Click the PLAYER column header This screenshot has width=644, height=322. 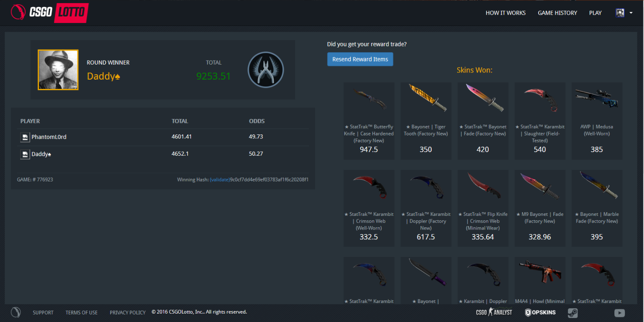coord(30,121)
